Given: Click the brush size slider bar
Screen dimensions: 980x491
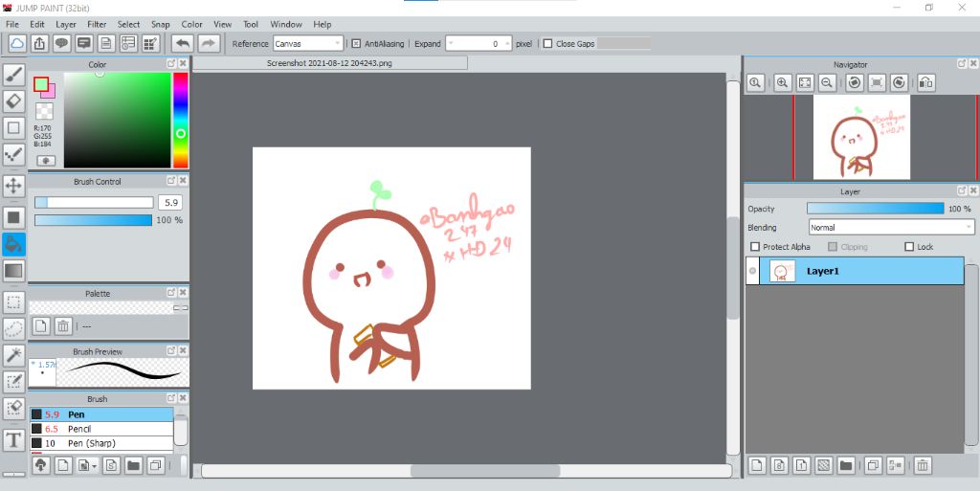Looking at the screenshot, I should click(94, 202).
